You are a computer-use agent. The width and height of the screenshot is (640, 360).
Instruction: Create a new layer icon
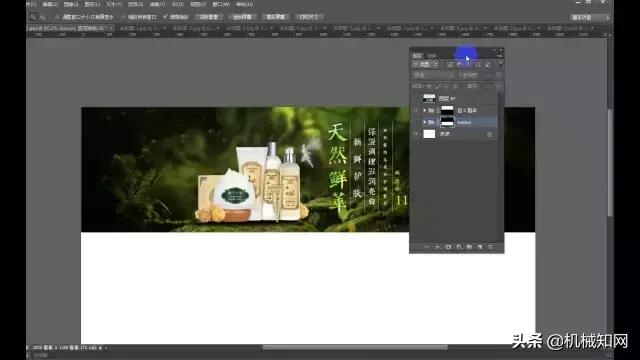click(x=480, y=247)
